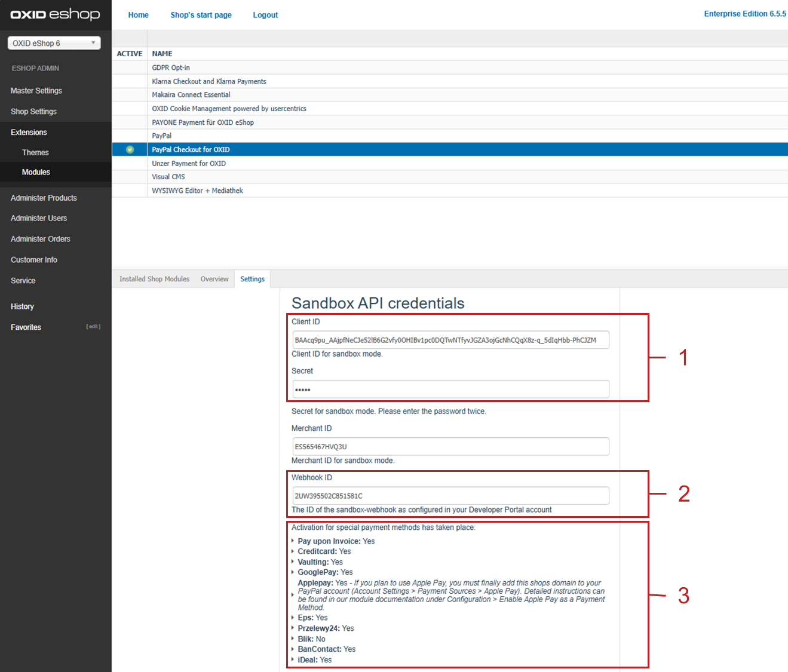Click the OXID eShop logo
The width and height of the screenshot is (788, 672).
coord(55,14)
